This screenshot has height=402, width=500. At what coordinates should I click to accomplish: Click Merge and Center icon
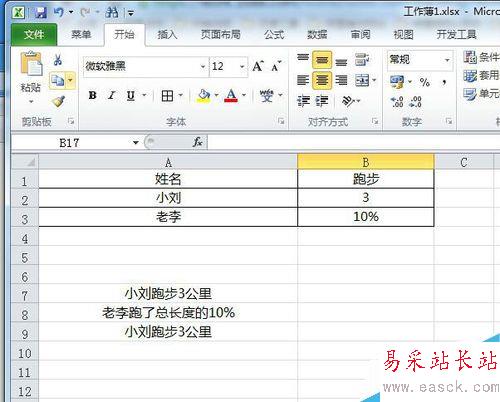tap(362, 80)
